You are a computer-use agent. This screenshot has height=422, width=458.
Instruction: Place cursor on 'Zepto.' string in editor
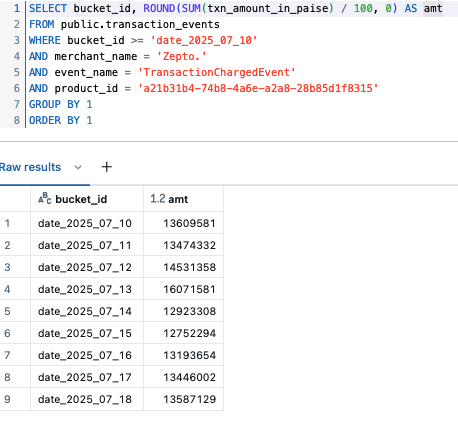coord(181,56)
